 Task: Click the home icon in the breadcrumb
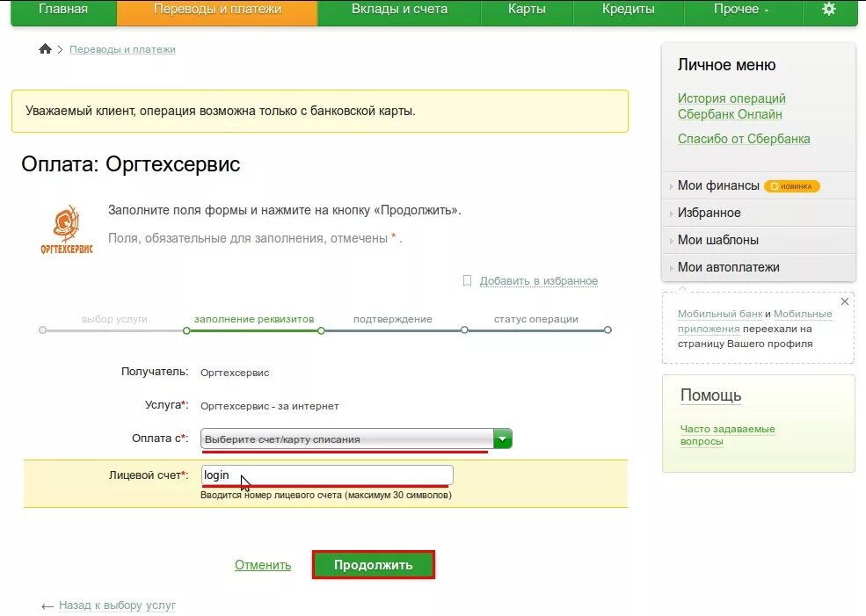click(46, 49)
